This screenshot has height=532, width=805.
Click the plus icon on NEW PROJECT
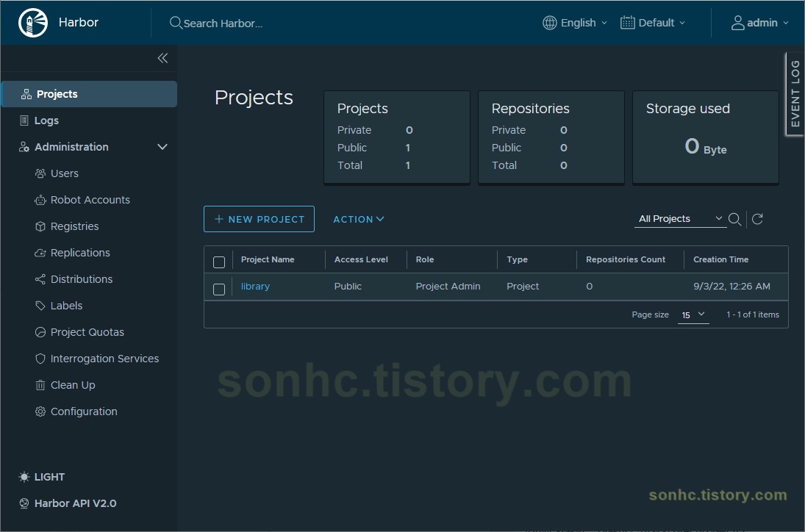[x=218, y=219]
